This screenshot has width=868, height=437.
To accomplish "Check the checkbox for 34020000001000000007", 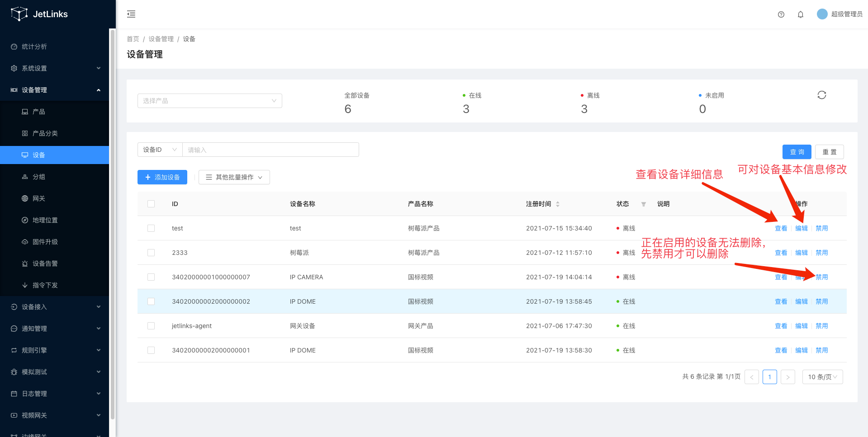I will tap(151, 277).
